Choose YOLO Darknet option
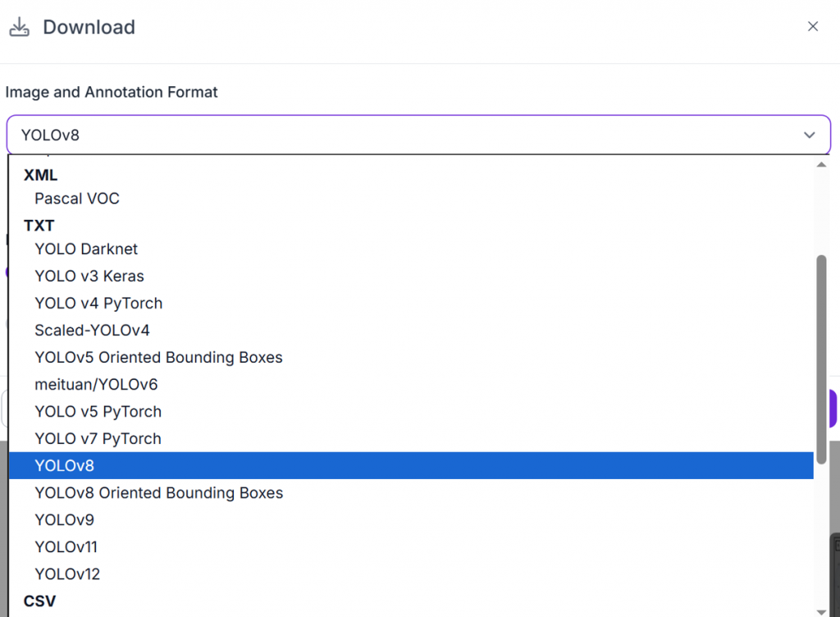Viewport: 840px width, 617px height. (86, 249)
